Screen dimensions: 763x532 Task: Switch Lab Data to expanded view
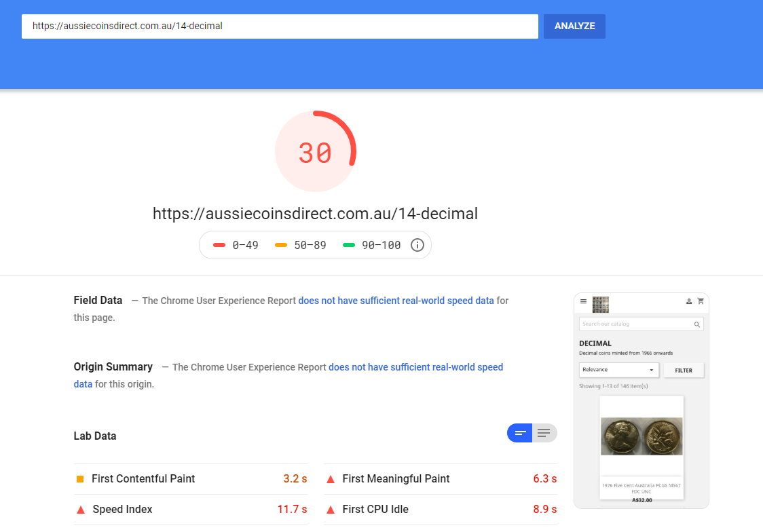[x=544, y=433]
